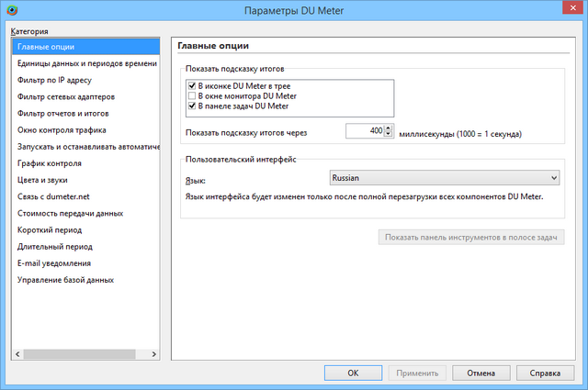Enable 'В иконке DU Meter в трее' checkbox

(191, 86)
